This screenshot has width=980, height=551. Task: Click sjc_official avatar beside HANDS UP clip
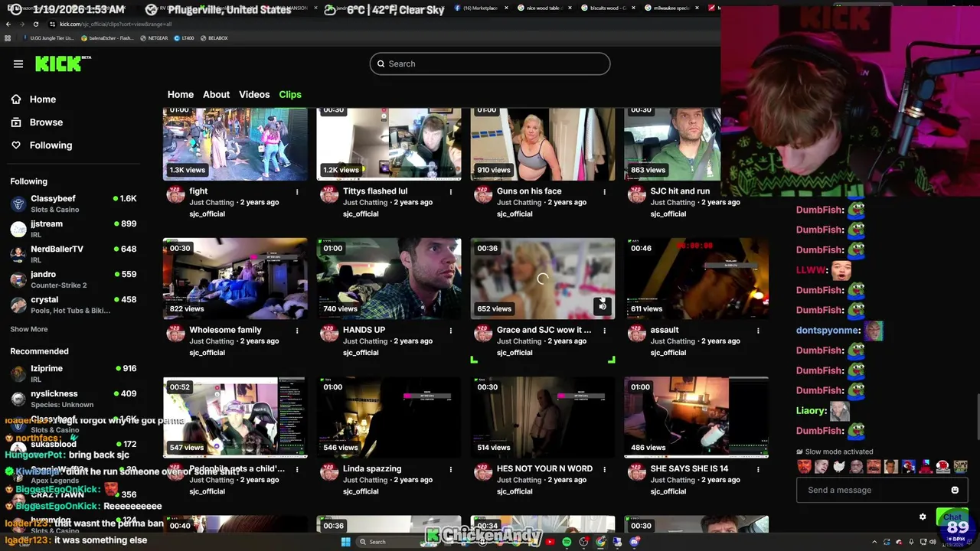[x=329, y=334]
